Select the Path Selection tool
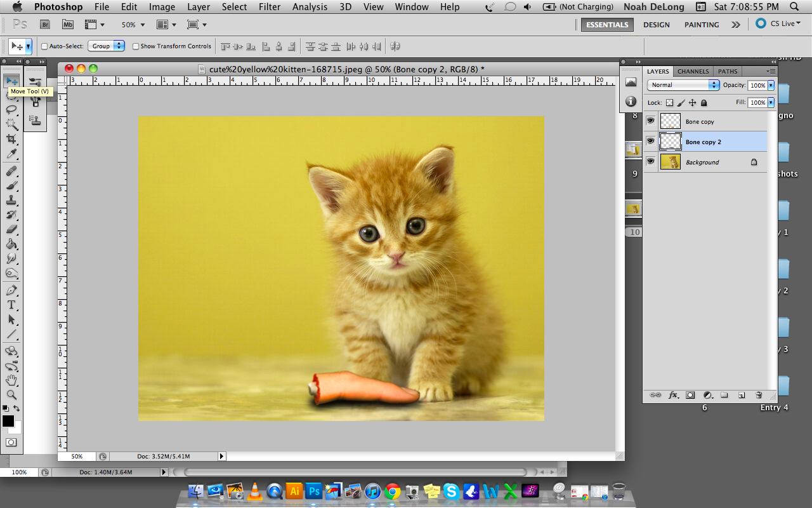The width and height of the screenshot is (812, 508). click(x=11, y=319)
